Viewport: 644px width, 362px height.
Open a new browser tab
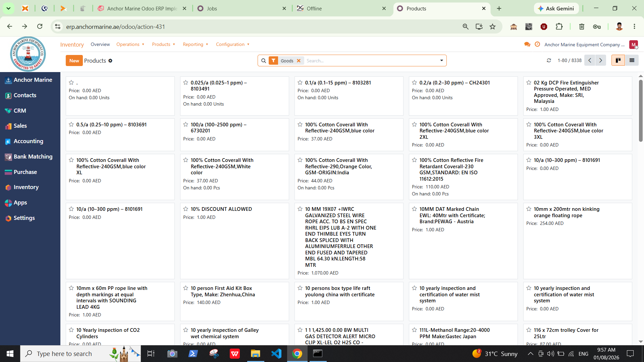[x=499, y=8]
